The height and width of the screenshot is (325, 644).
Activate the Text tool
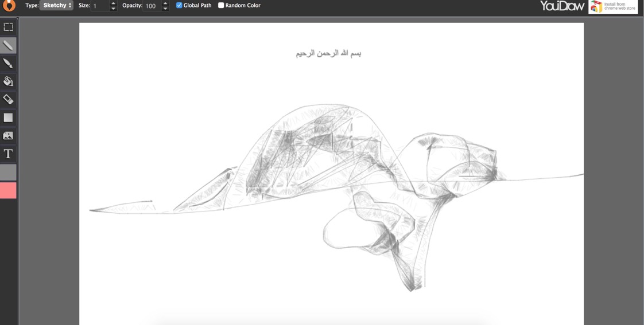click(8, 154)
